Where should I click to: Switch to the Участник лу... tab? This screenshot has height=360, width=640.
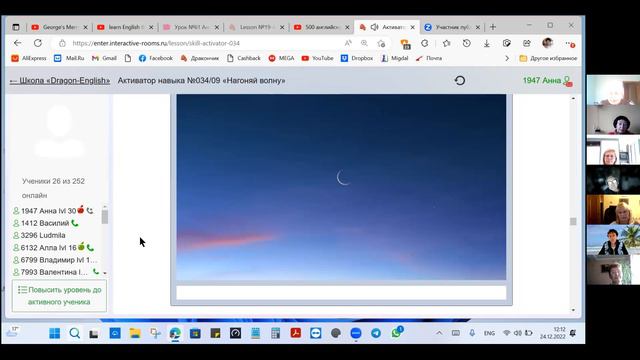(x=452, y=27)
